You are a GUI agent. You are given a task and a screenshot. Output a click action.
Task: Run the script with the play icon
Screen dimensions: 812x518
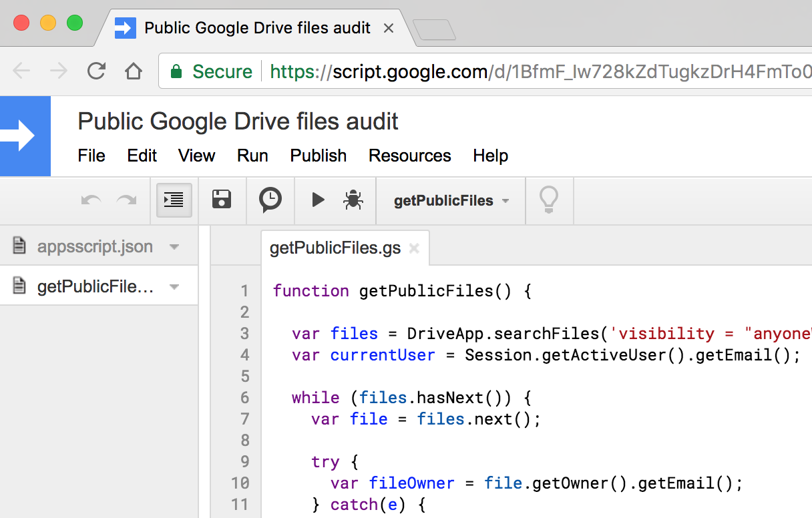[x=317, y=199]
